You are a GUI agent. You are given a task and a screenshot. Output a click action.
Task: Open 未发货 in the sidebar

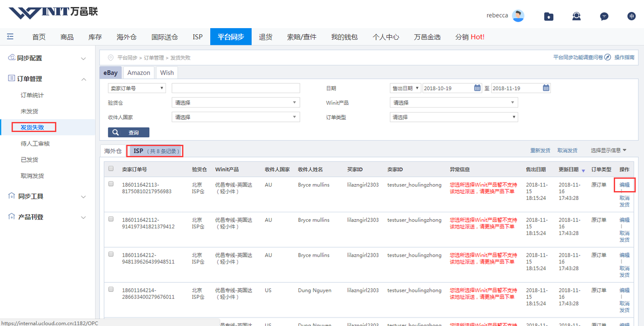[29, 111]
